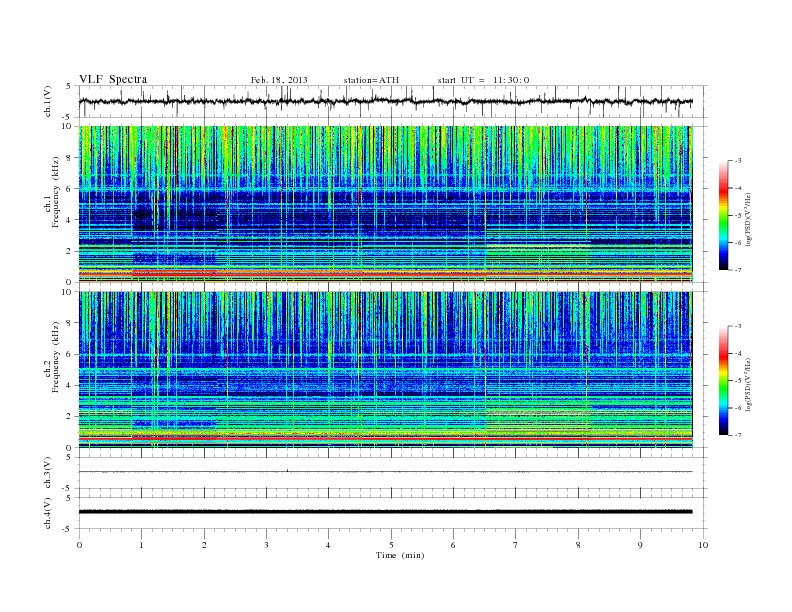
Task: Click the time axis tick label "3"
Action: tap(267, 545)
